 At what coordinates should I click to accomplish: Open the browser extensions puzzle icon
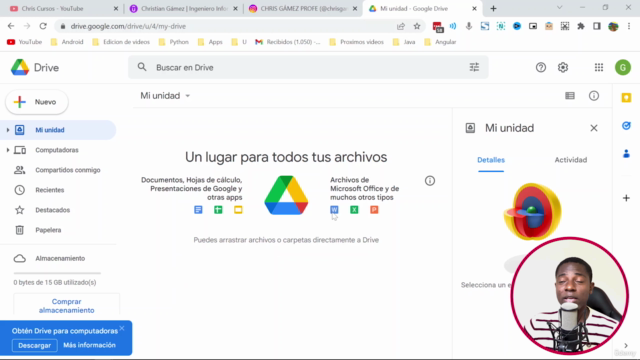click(581, 26)
